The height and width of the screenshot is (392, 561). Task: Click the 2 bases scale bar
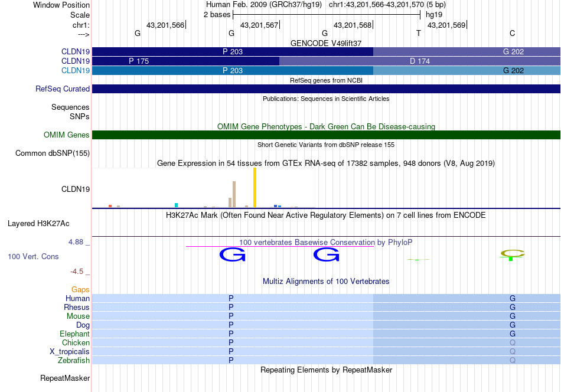click(x=327, y=15)
